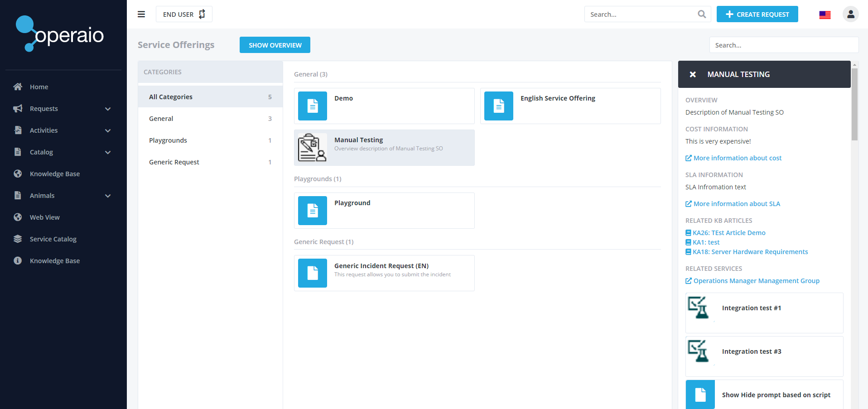The width and height of the screenshot is (868, 409).
Task: Click the user profile avatar icon
Action: pyautogui.click(x=850, y=14)
